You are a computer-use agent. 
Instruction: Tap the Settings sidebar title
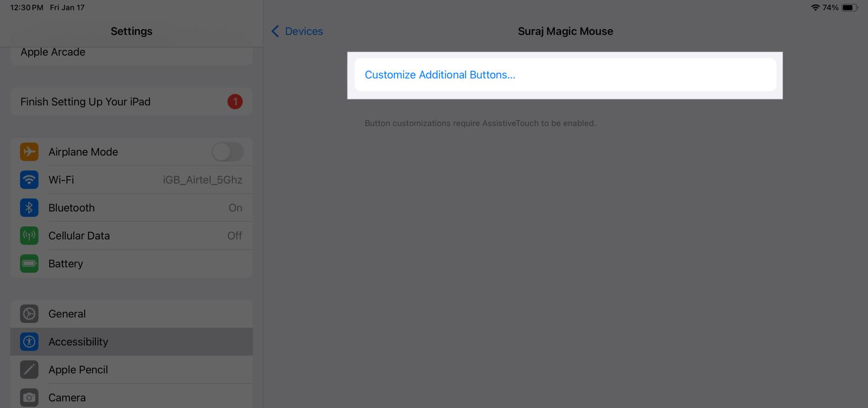[x=131, y=31]
